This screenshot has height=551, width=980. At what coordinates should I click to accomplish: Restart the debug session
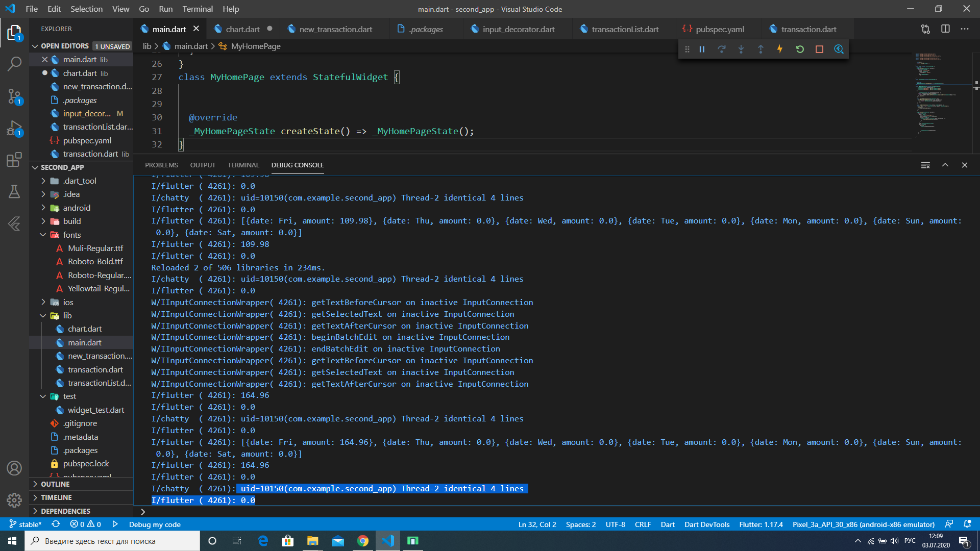tap(800, 49)
